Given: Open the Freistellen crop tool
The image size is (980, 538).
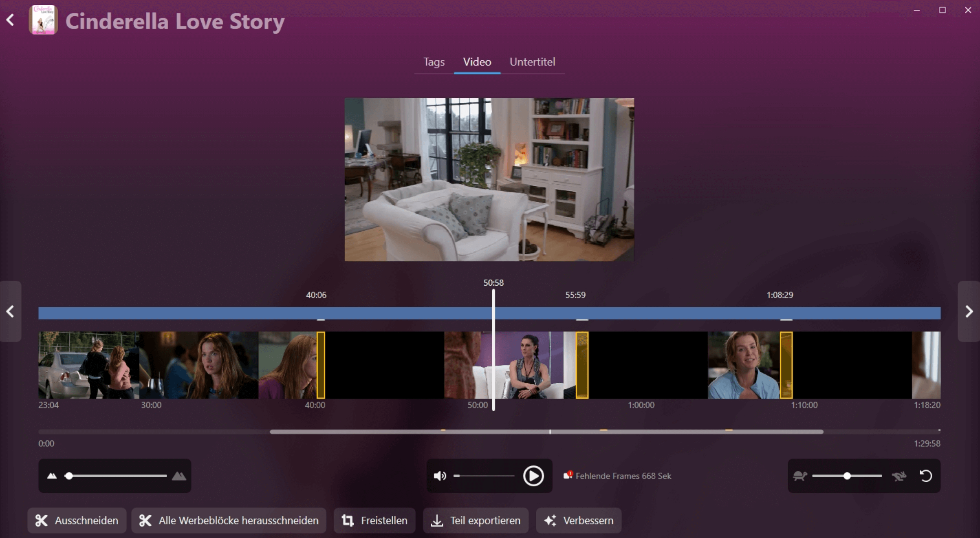Looking at the screenshot, I should click(374, 520).
